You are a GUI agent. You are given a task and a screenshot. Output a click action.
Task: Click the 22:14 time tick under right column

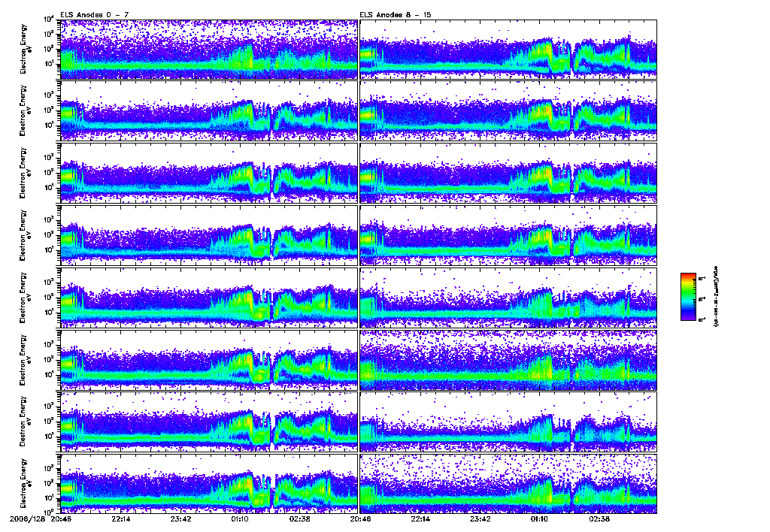(420, 519)
